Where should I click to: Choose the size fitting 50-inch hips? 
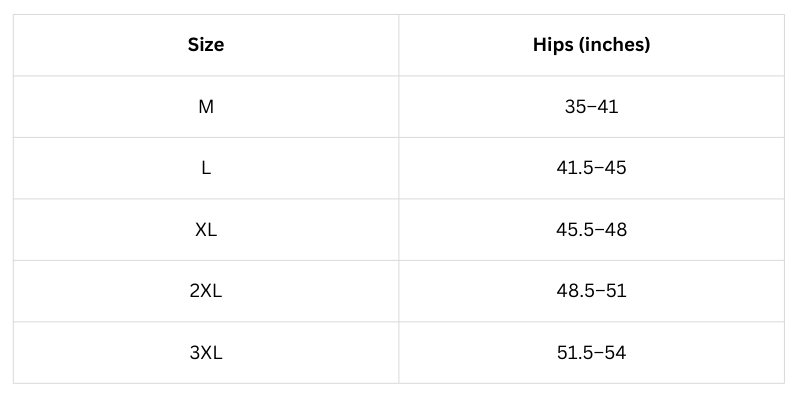[206, 291]
